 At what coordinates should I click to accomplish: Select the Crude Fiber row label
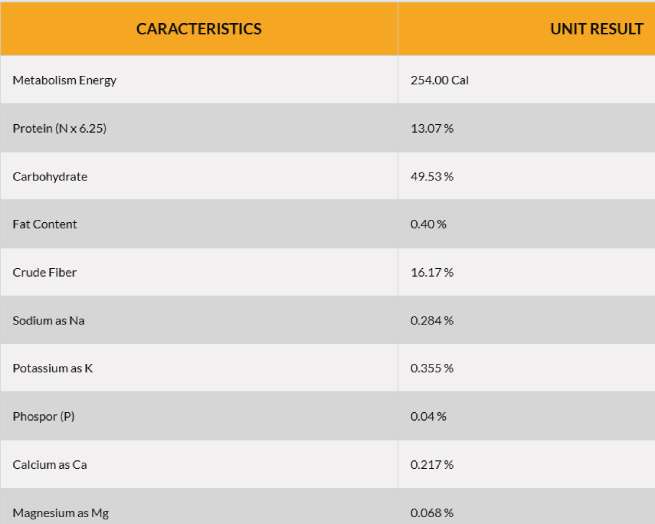45,272
